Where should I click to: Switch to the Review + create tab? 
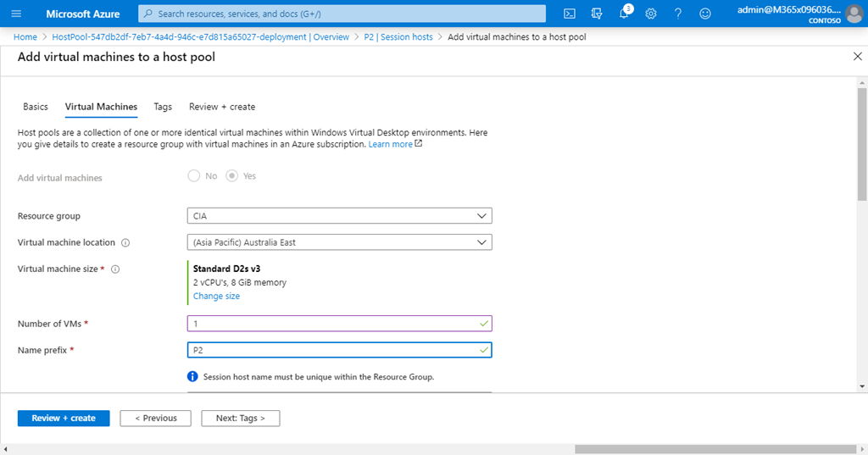pos(222,107)
